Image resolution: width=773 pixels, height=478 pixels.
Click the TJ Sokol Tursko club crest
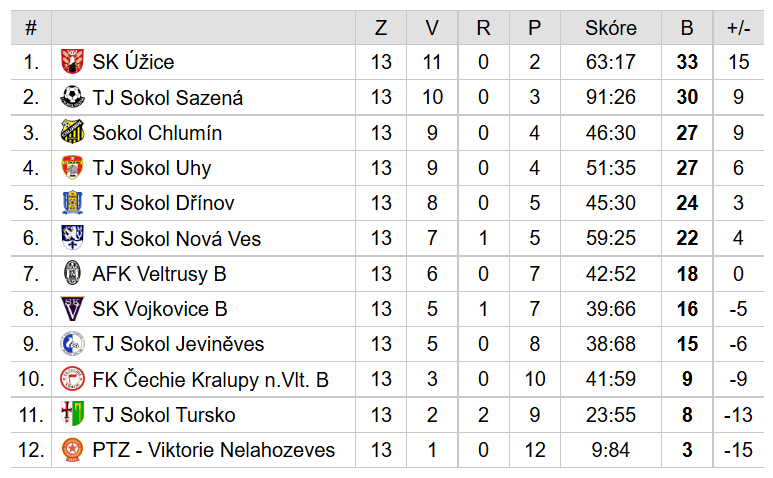point(72,414)
